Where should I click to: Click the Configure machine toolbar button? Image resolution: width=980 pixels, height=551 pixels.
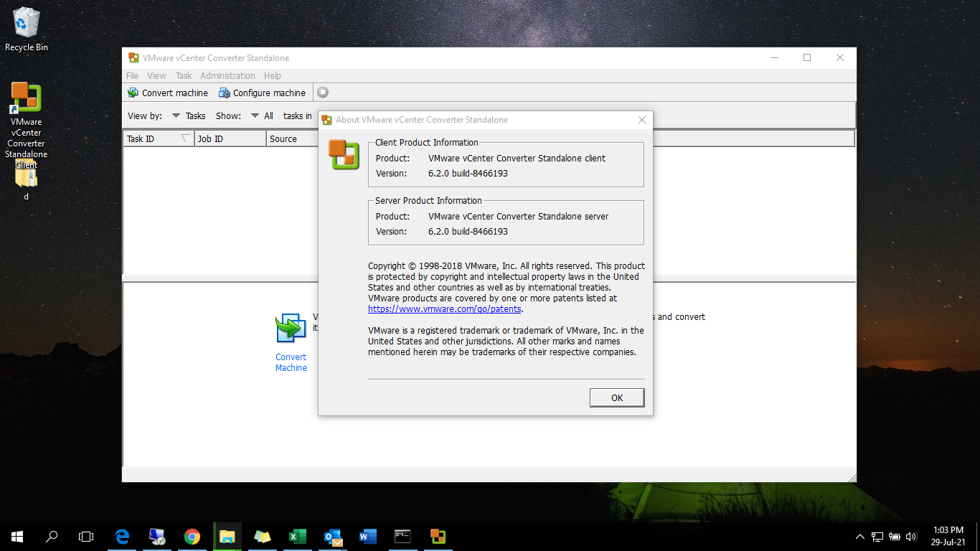point(263,93)
